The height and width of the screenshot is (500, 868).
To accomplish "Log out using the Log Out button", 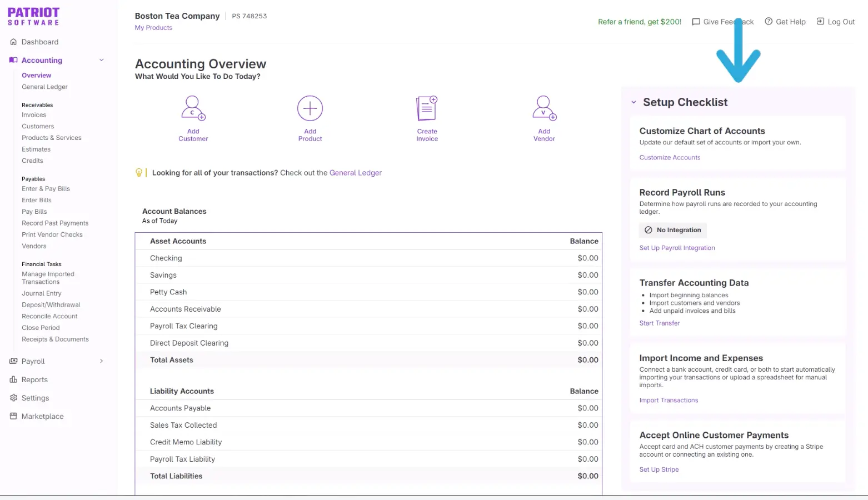I will pyautogui.click(x=835, y=22).
